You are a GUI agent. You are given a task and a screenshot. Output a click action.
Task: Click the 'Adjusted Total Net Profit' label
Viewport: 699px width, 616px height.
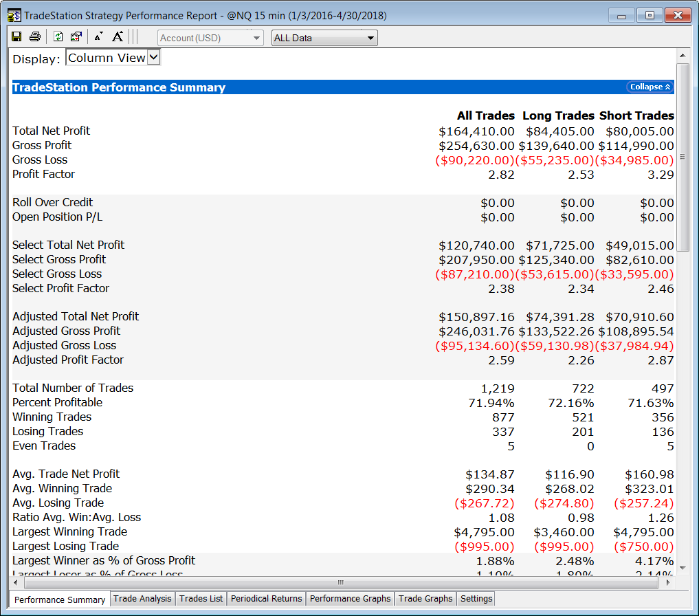click(x=76, y=316)
